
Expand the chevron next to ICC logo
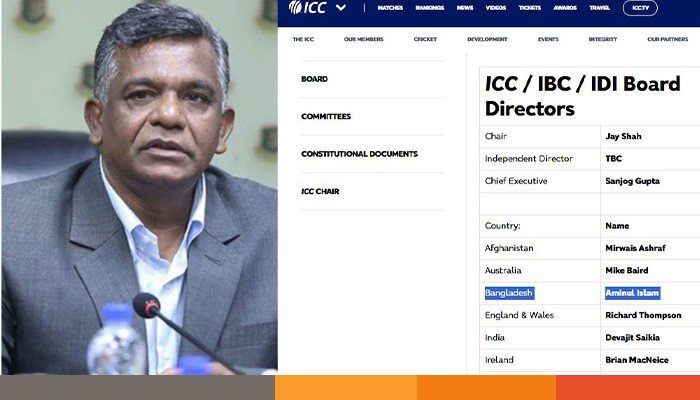[x=341, y=8]
